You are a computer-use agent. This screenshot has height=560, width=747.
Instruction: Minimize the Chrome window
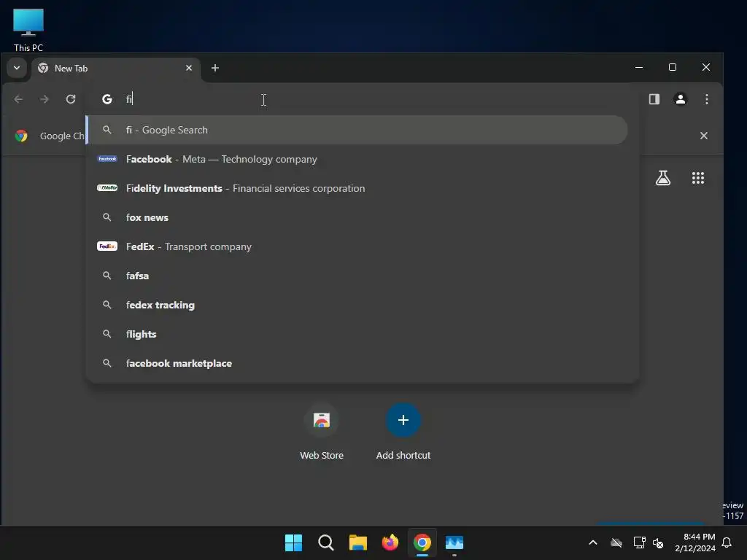639,68
